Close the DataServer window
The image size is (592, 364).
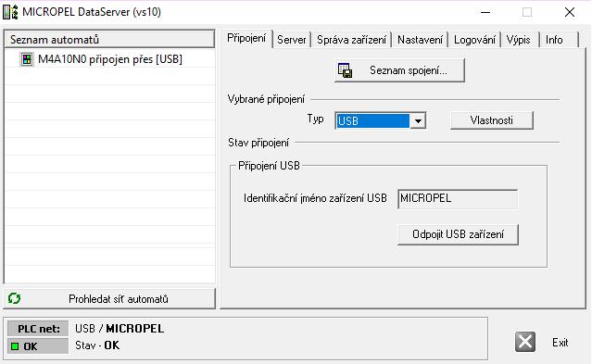570,12
